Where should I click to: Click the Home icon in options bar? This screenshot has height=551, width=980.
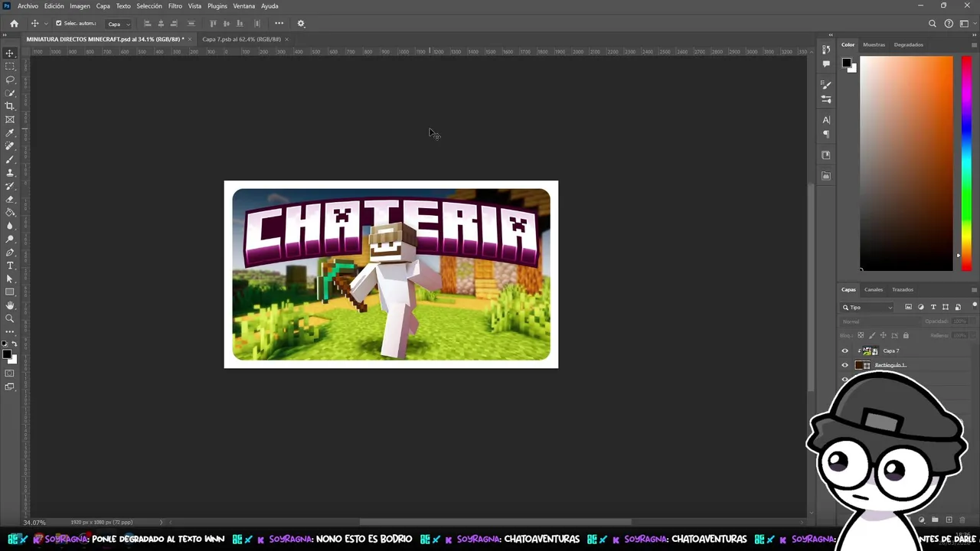tap(14, 24)
